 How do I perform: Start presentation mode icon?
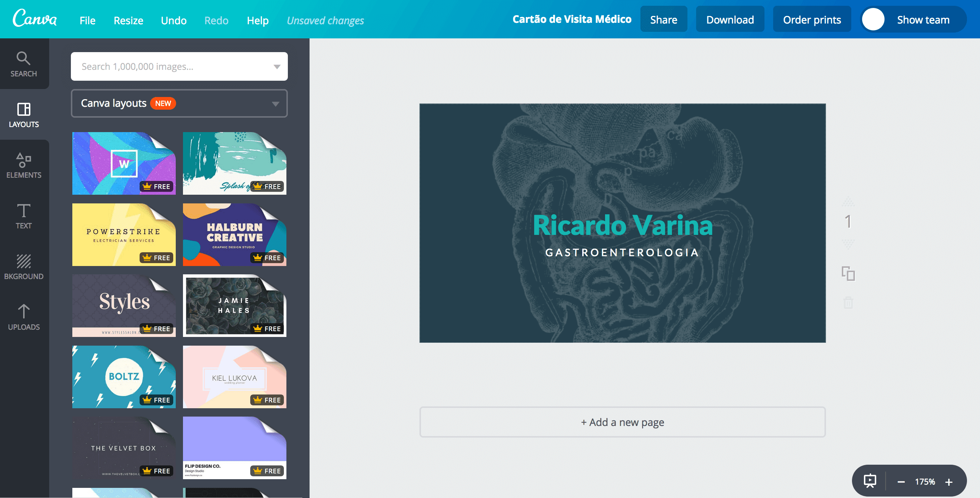(x=870, y=481)
